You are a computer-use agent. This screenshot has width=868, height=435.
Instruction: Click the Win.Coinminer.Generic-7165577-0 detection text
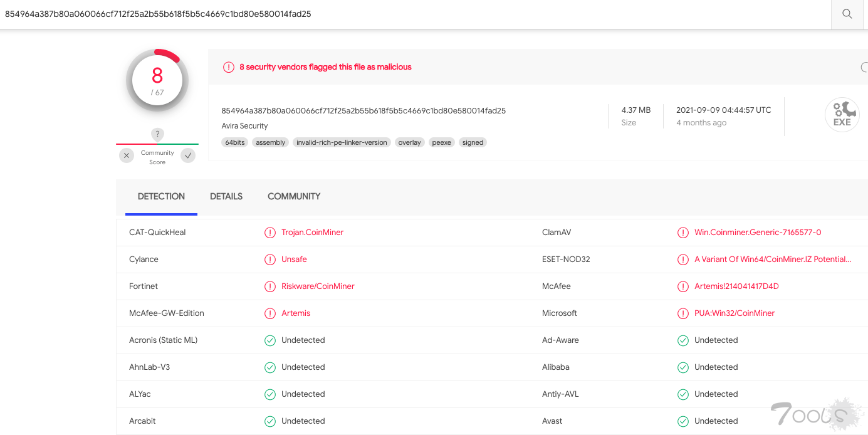[x=758, y=232]
